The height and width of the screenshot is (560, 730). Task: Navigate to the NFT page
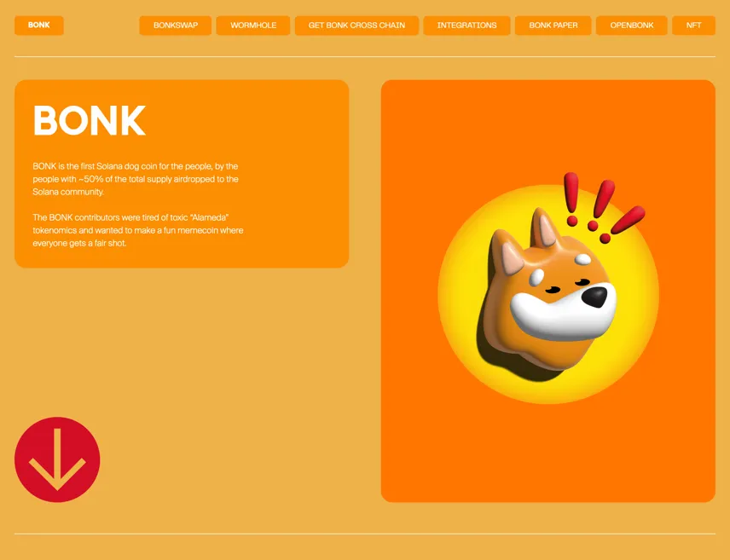[x=693, y=25]
